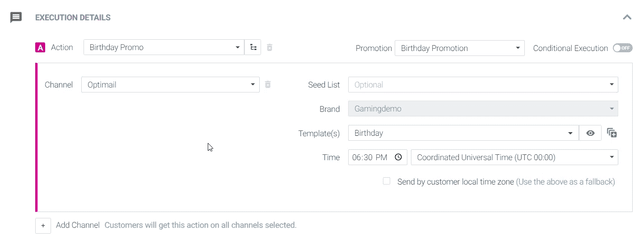
Task: Open the Seed List optional dropdown
Action: tap(483, 84)
